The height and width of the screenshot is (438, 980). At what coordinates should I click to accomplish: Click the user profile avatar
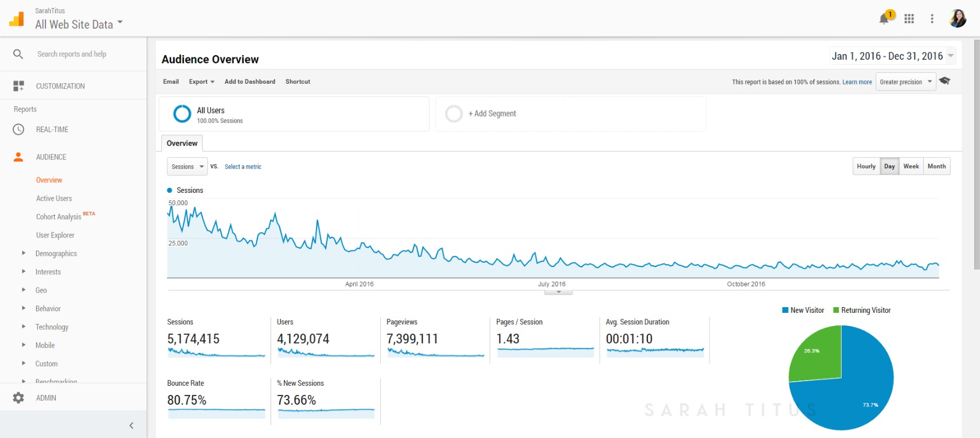pyautogui.click(x=958, y=19)
